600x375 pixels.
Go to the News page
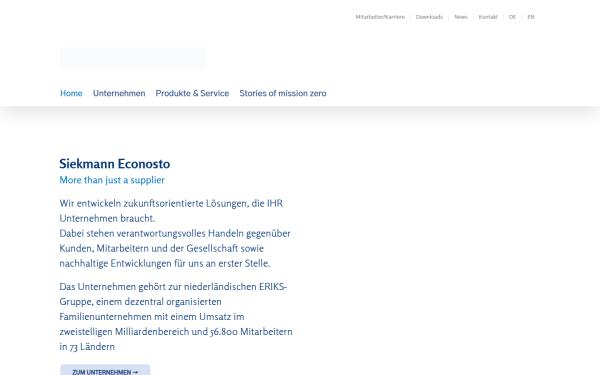click(461, 17)
